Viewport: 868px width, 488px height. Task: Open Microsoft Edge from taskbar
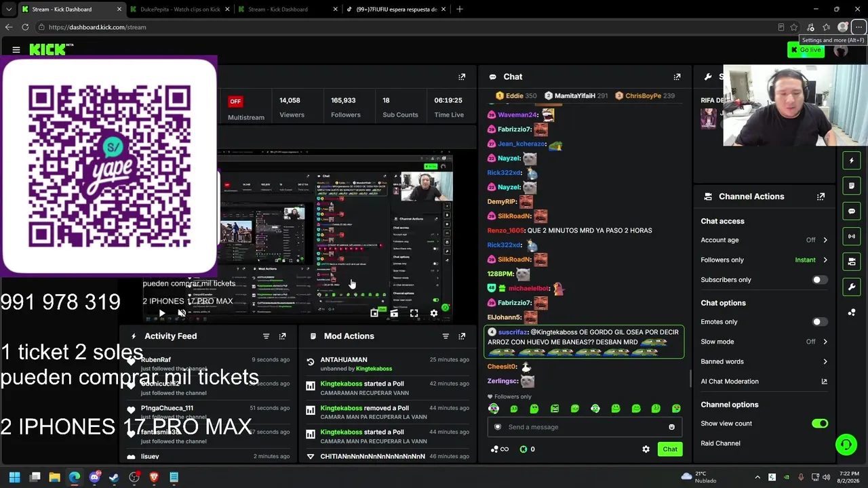click(x=74, y=477)
